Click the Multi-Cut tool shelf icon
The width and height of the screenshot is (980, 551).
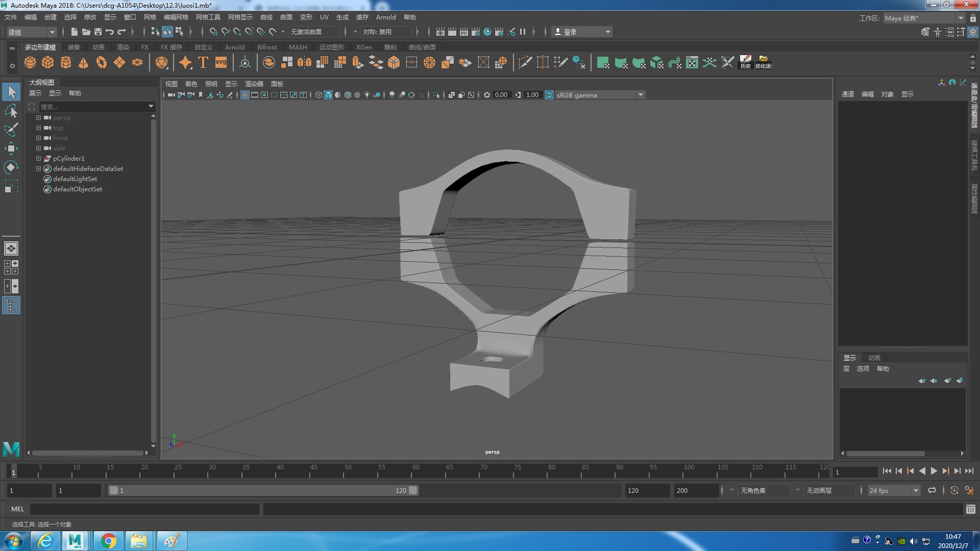(x=525, y=62)
